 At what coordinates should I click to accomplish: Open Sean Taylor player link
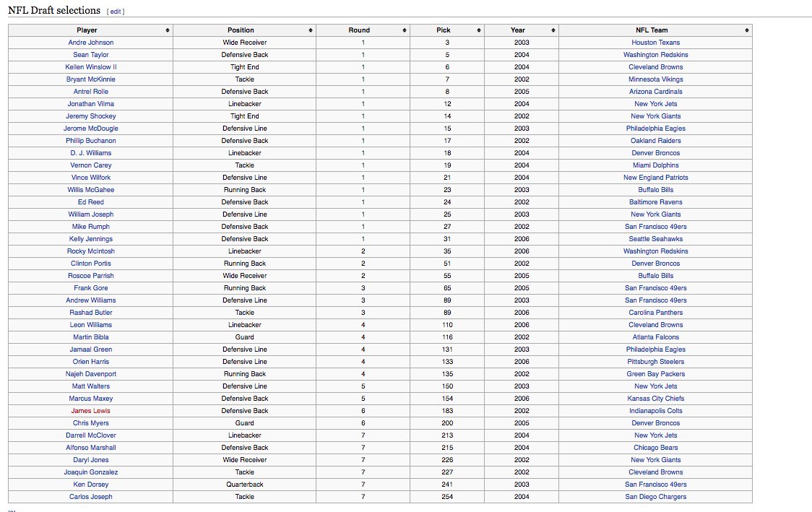90,55
